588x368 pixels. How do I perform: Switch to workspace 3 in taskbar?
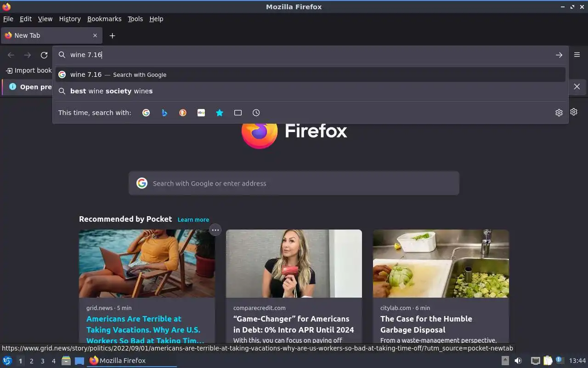(x=42, y=361)
